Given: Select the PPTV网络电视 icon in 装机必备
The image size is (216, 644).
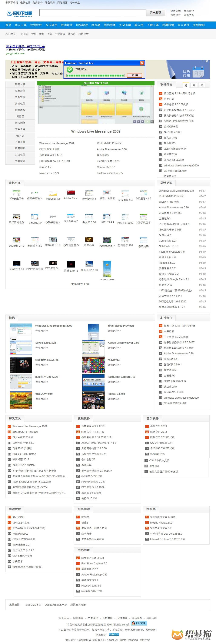Looking at the screenshot, I should click(35, 263).
